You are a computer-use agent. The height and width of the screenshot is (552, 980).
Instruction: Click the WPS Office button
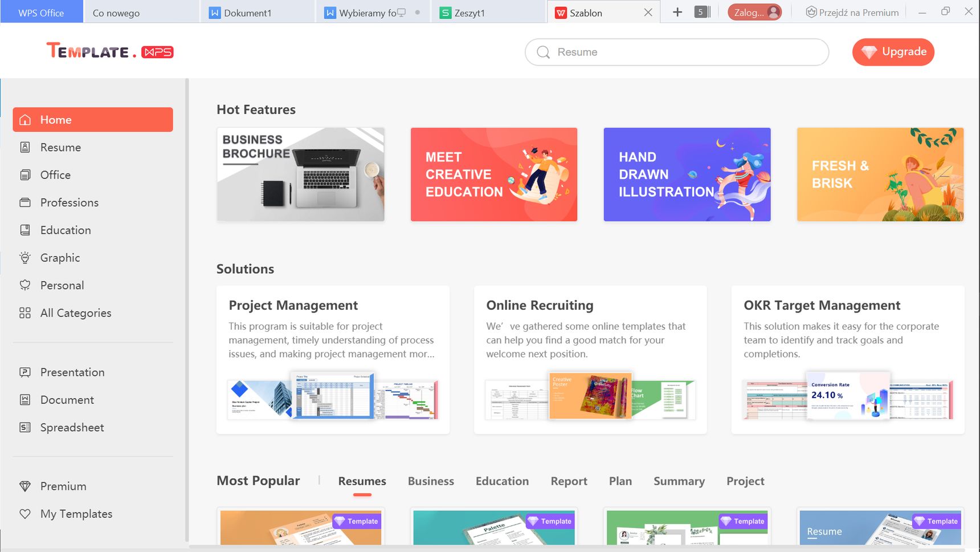click(x=41, y=13)
